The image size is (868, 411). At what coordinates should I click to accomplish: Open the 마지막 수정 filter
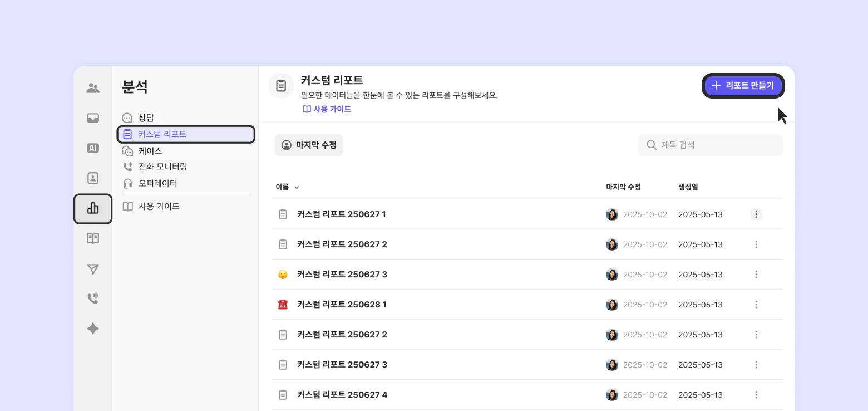(309, 145)
